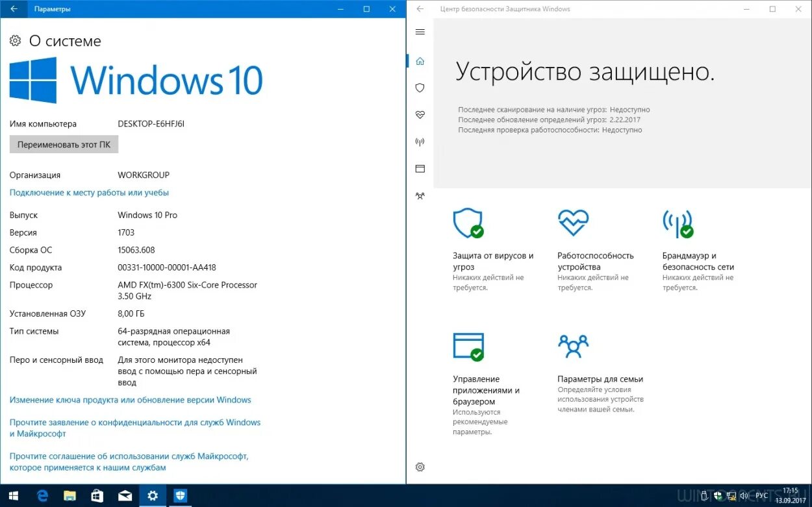812x507 pixels.
Task: Open 'Работоспособность устройства' tile title
Action: coord(596,261)
